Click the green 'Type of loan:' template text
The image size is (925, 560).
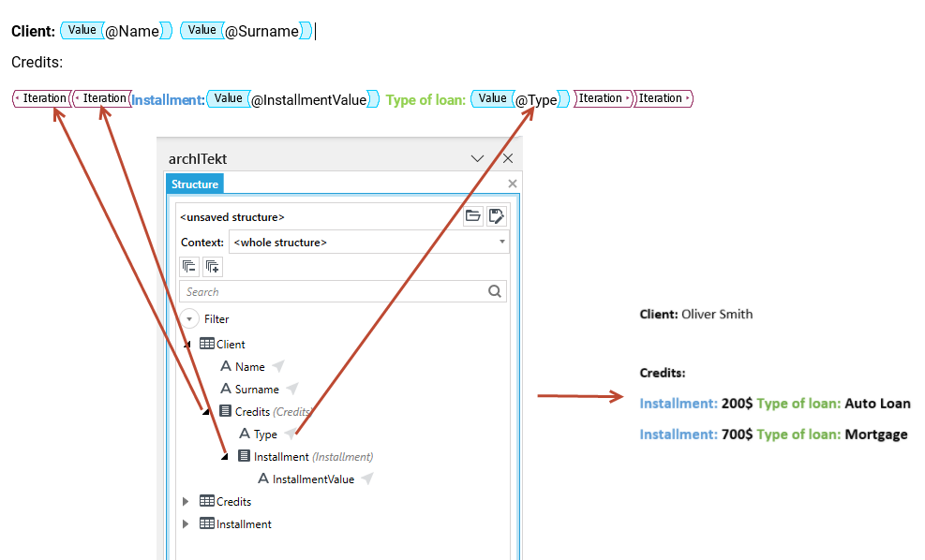pos(425,99)
